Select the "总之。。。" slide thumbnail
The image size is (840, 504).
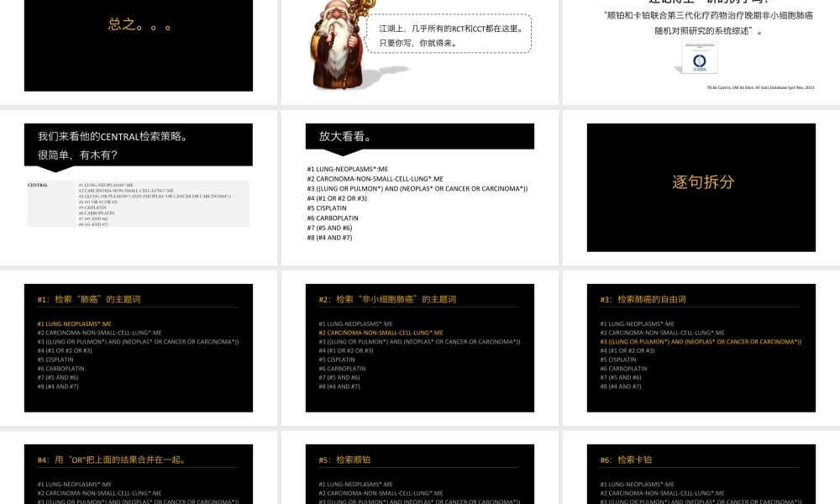click(139, 46)
